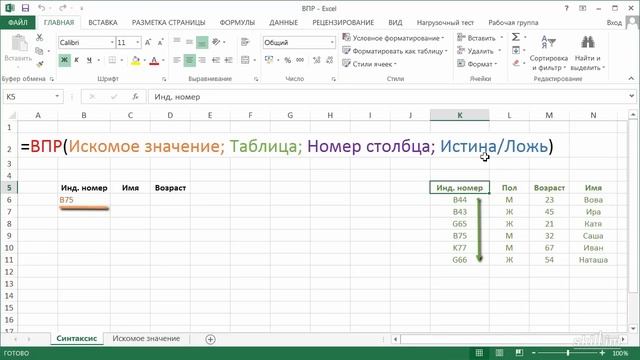Click the Borders icon
The image size is (640, 360).
tap(112, 60)
